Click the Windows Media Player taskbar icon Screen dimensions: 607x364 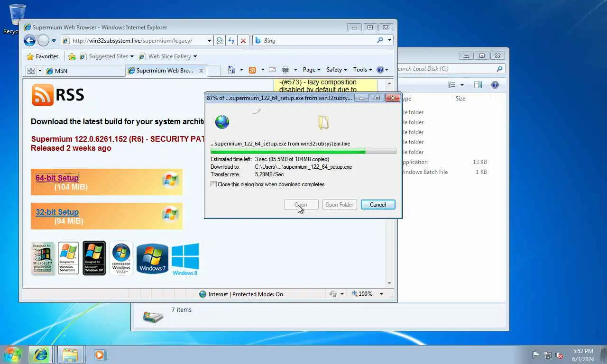pos(100,355)
